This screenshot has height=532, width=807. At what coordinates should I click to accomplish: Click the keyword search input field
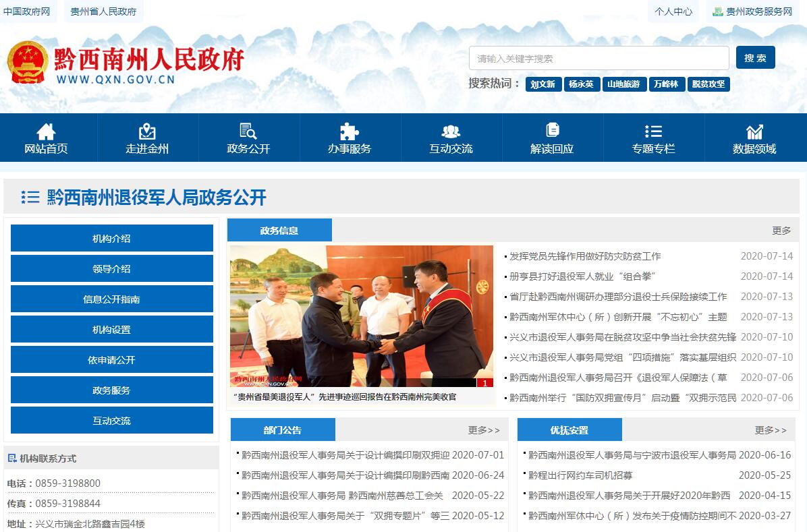599,58
